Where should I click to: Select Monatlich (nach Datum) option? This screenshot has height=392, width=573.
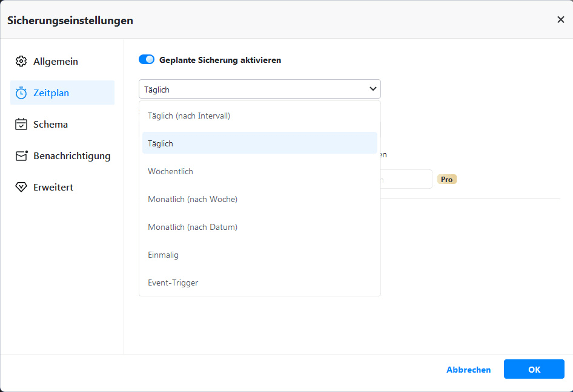click(193, 227)
